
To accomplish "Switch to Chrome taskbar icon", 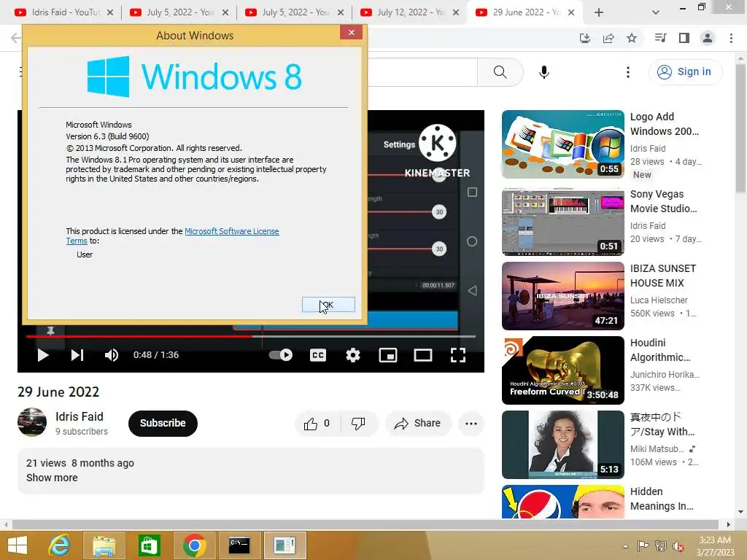I will 194,545.
